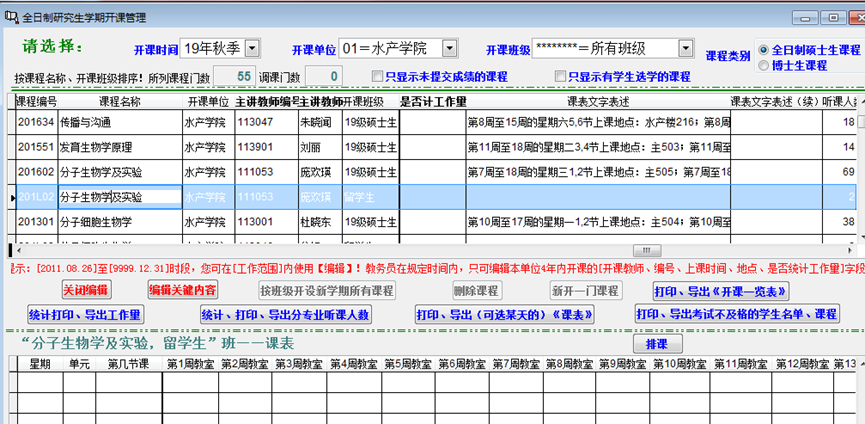Image resolution: width=865 pixels, height=424 pixels.
Task: Open the 开课时间 dropdown (19年秋季)
Action: tap(251, 48)
